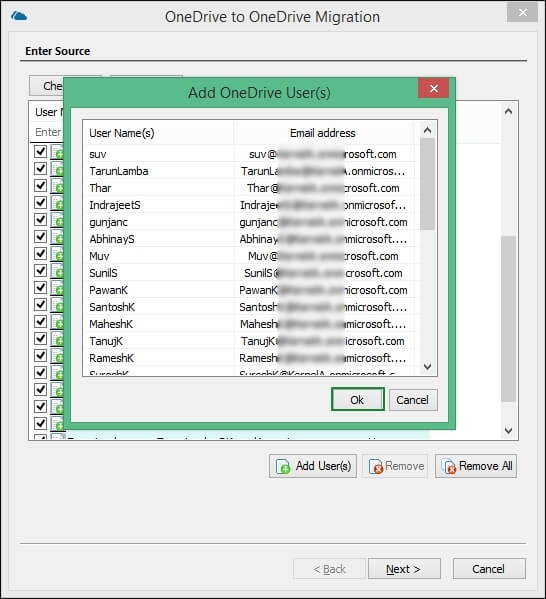Click the email cell in the gunjanc row

click(323, 222)
